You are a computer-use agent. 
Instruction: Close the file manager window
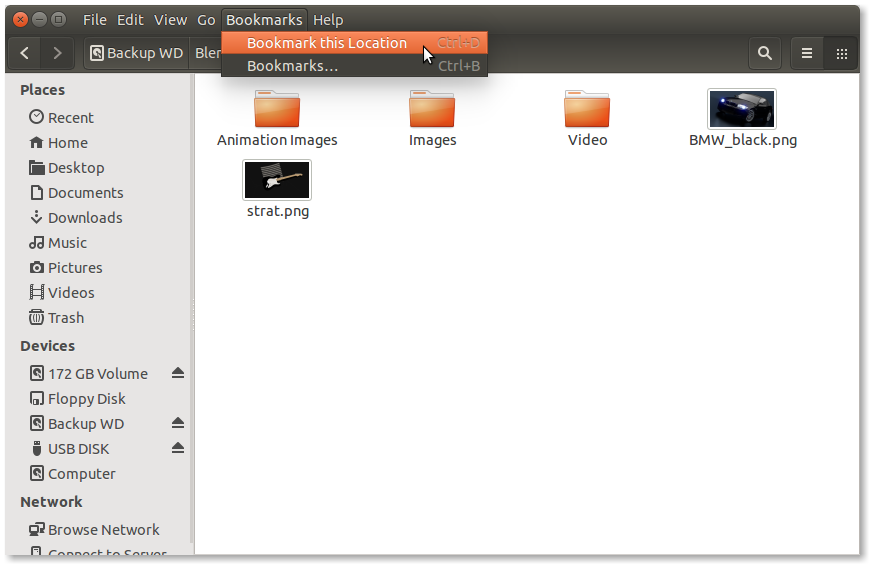point(21,20)
